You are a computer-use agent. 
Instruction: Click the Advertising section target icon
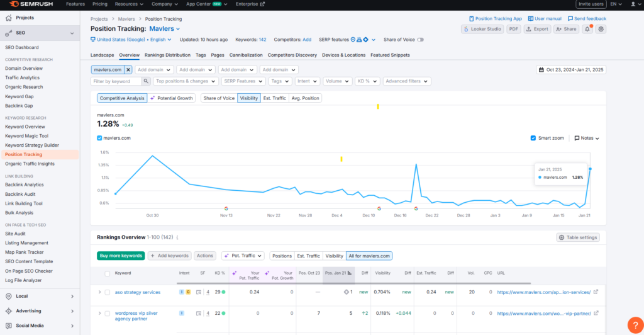pyautogui.click(x=9, y=311)
